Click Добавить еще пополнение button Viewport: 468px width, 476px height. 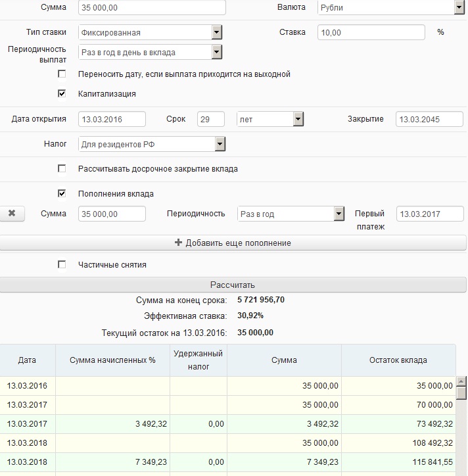(233, 243)
